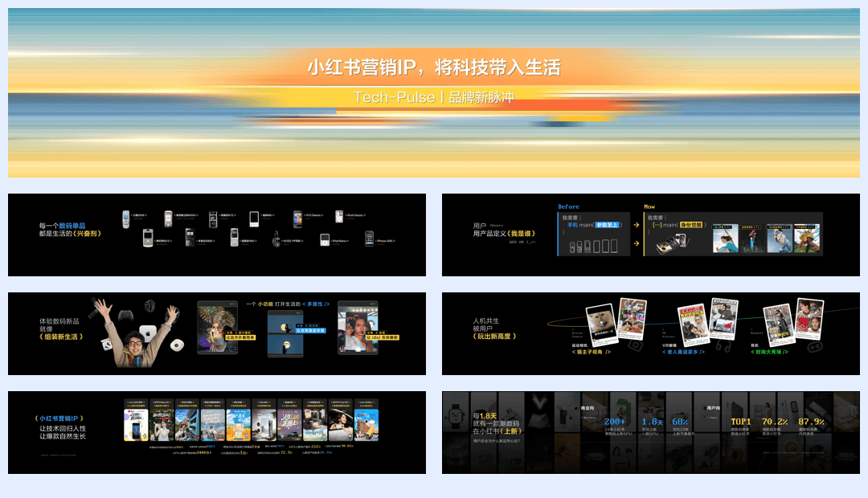Click the yellow Now label
Image resolution: width=868 pixels, height=498 pixels.
tap(649, 206)
